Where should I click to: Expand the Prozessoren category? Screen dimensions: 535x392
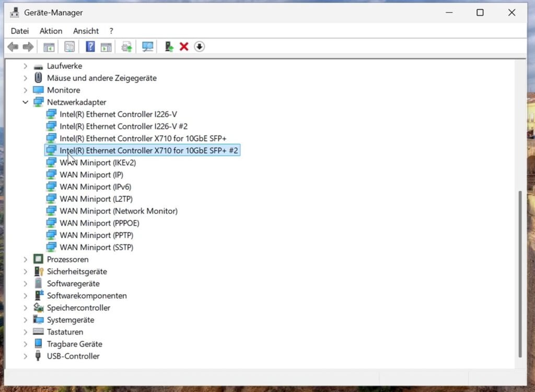25,260
